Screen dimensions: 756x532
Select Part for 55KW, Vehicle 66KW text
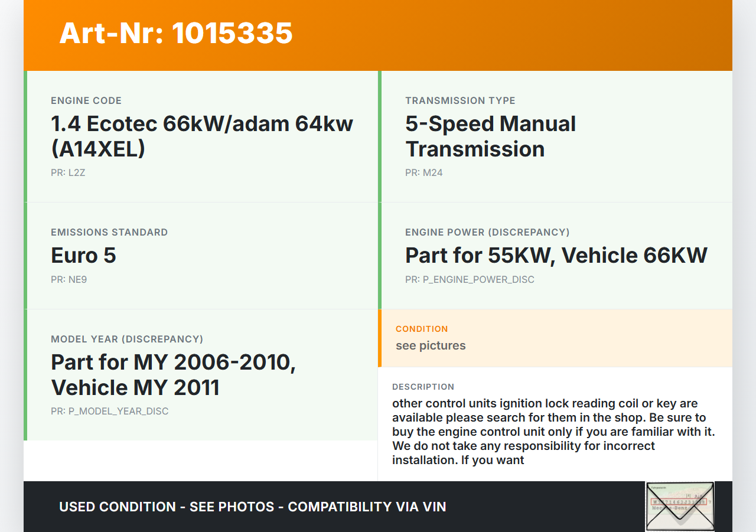point(556,256)
